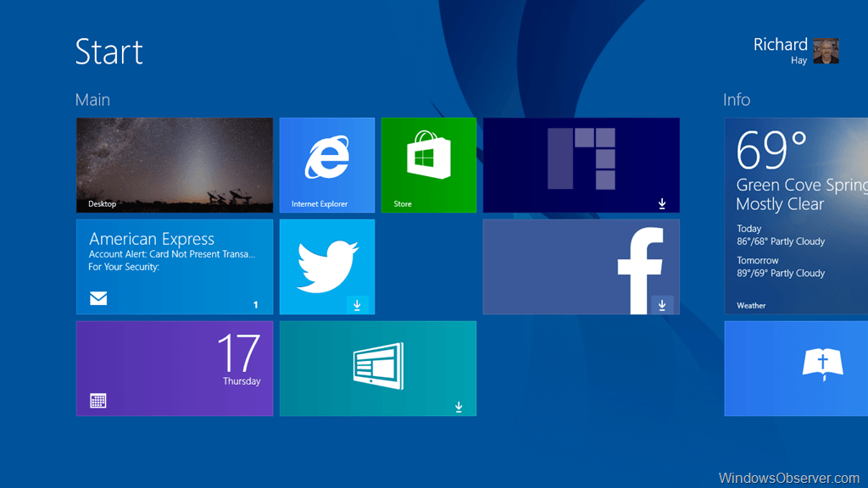Click the Account Alert message text
The image size is (868, 488).
[x=172, y=254]
